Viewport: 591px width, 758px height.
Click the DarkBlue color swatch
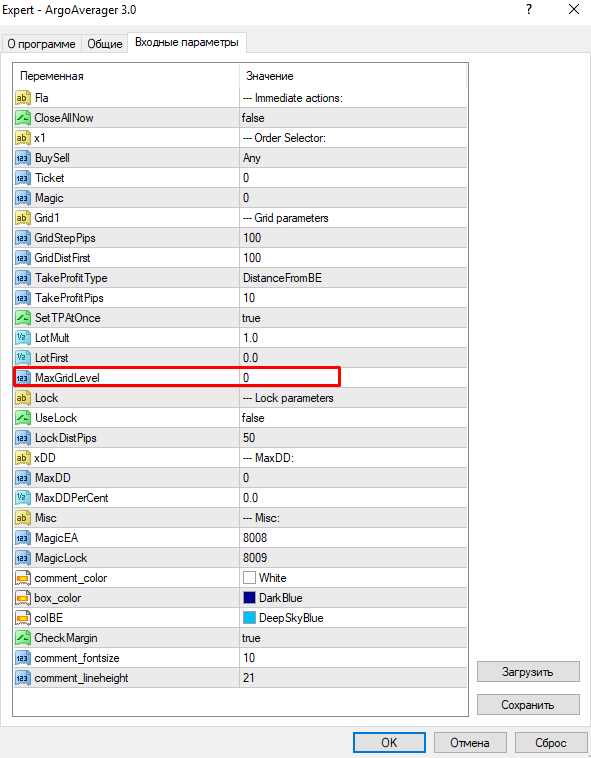pyautogui.click(x=249, y=598)
